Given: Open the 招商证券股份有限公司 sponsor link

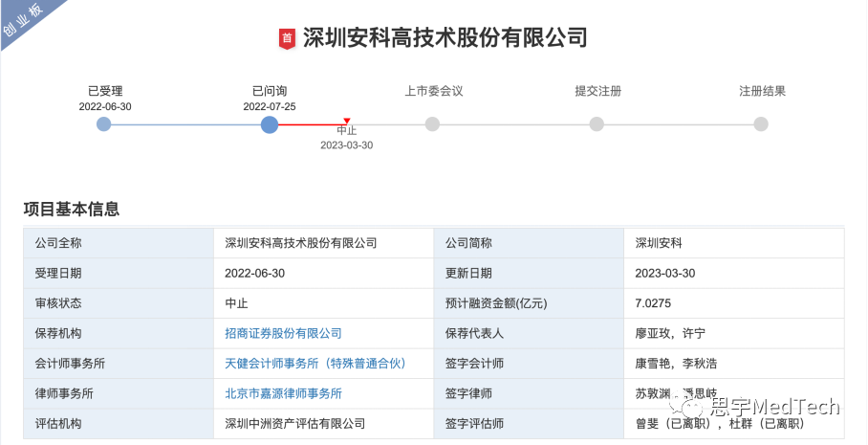Looking at the screenshot, I should pos(283,334).
